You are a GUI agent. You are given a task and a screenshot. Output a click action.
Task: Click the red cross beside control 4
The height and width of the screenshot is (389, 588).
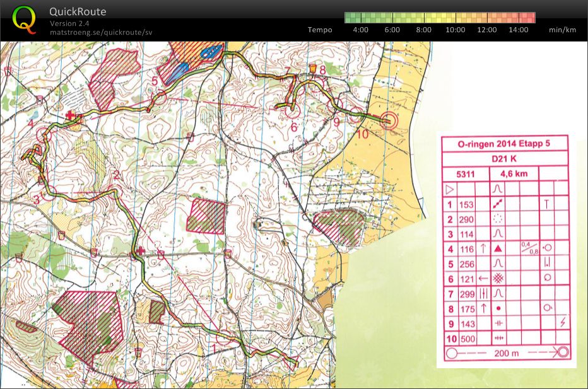coord(70,115)
